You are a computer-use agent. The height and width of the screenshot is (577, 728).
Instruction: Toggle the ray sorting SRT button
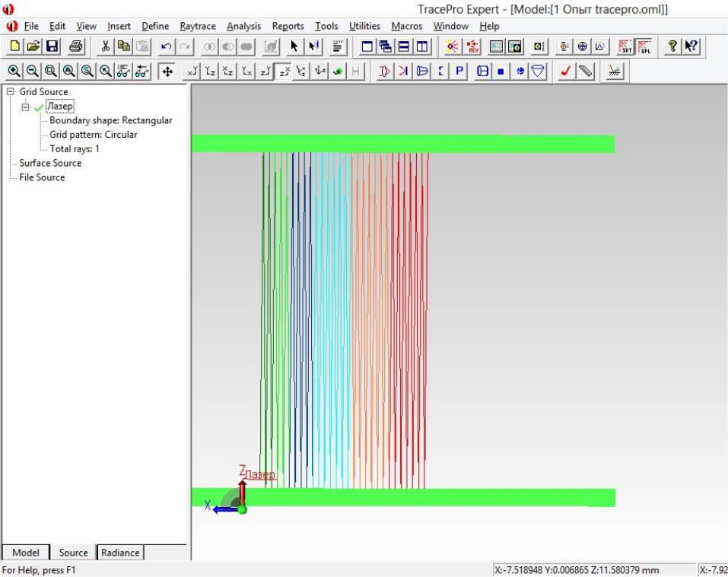pyautogui.click(x=625, y=46)
